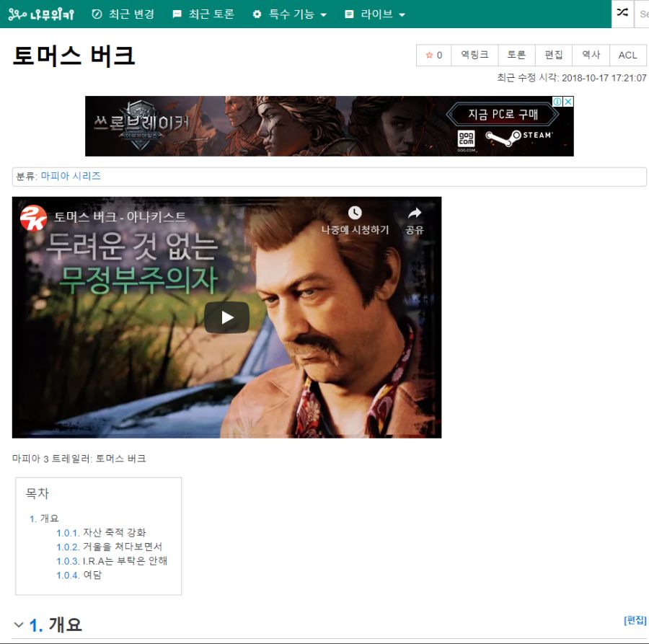This screenshot has height=644, width=649.
Task: Focus the search field in header
Action: [x=642, y=14]
